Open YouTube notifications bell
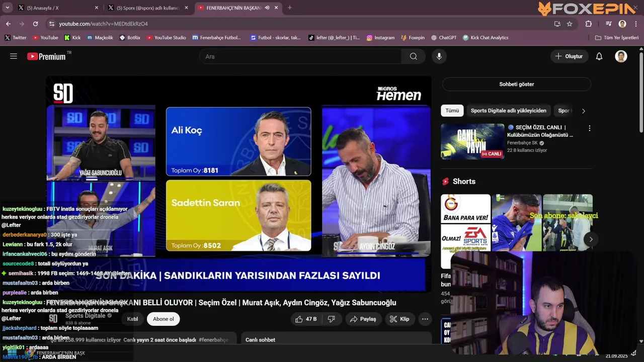 pyautogui.click(x=599, y=56)
